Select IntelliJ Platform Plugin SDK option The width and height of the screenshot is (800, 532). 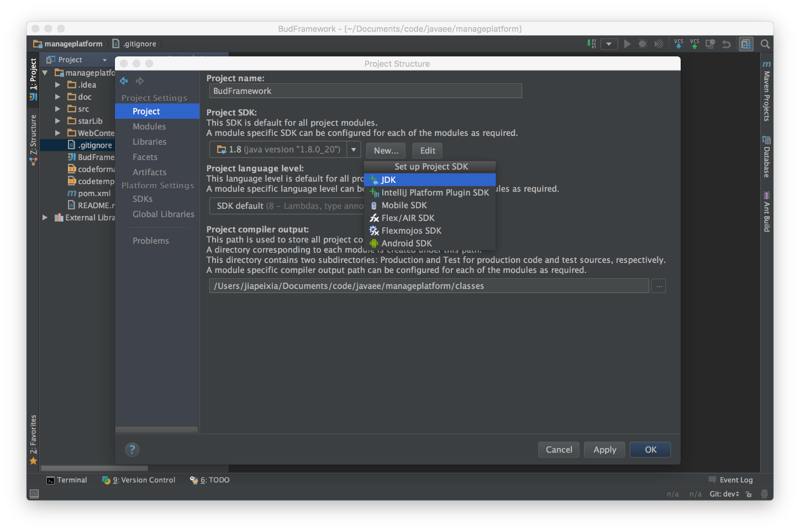pyautogui.click(x=430, y=192)
